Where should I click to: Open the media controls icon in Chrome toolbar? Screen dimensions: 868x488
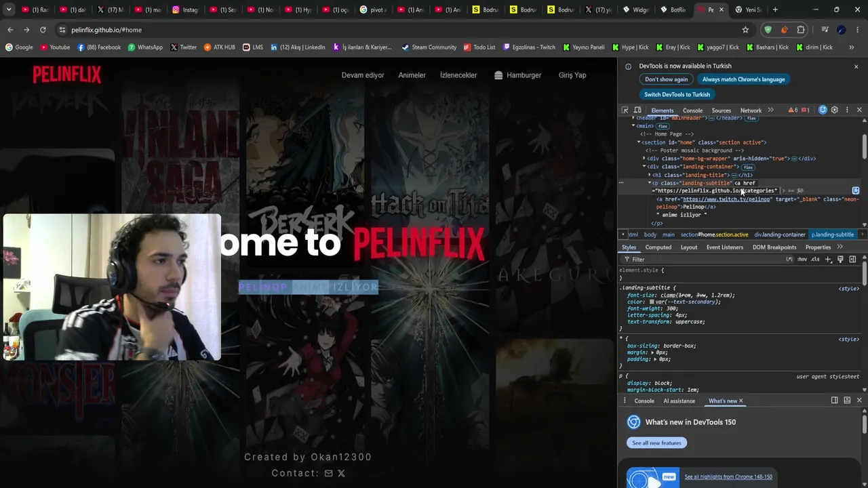825,30
